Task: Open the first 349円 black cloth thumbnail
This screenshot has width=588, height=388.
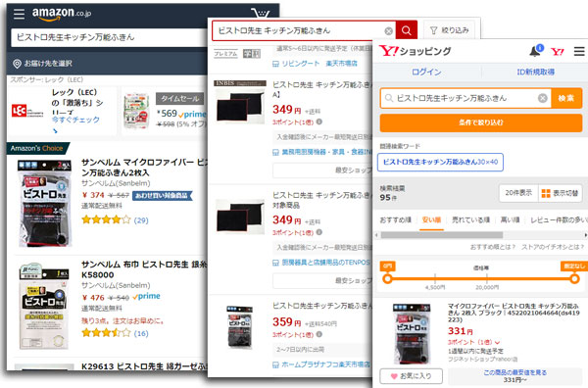Action: click(x=240, y=102)
